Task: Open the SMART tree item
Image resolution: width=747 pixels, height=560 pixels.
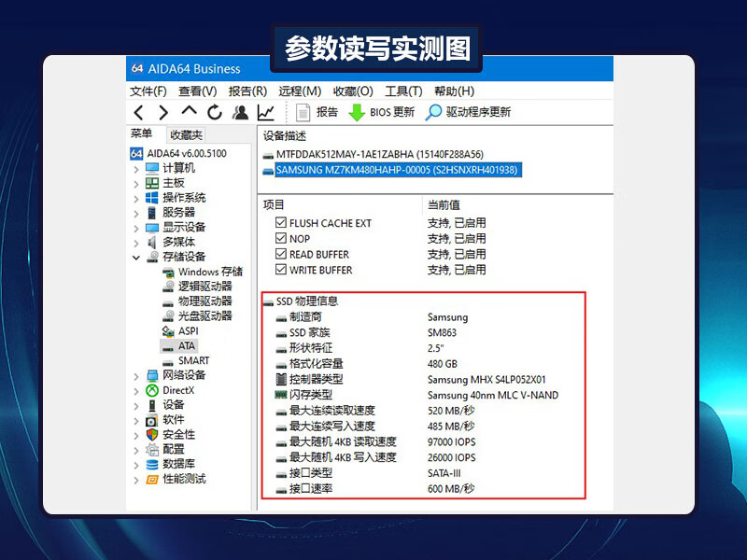Action: [185, 360]
